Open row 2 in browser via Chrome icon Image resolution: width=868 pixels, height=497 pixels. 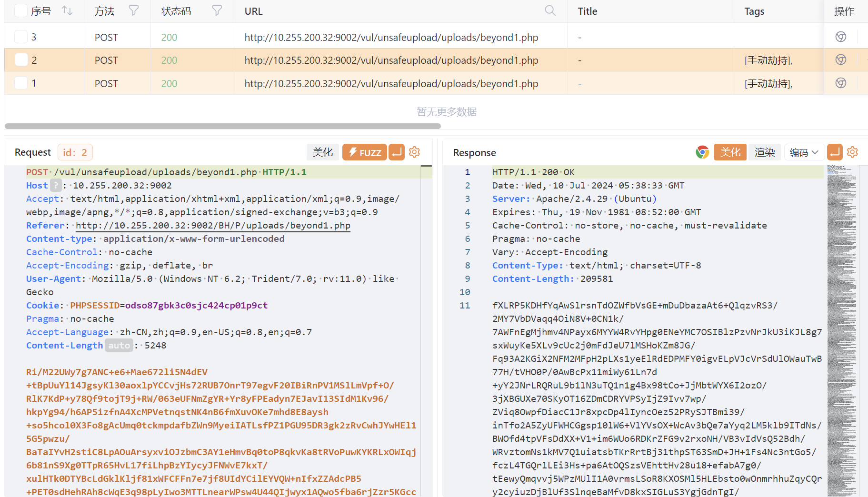coord(841,60)
